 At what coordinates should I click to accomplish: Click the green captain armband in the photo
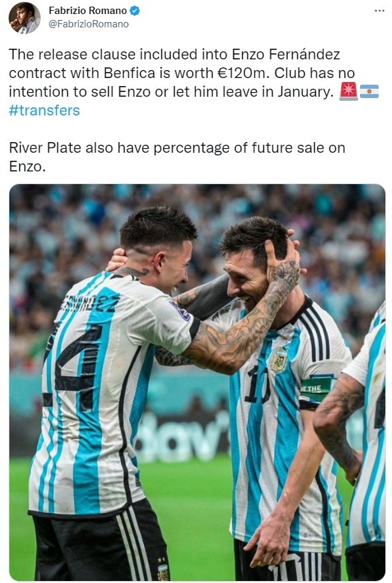[316, 390]
